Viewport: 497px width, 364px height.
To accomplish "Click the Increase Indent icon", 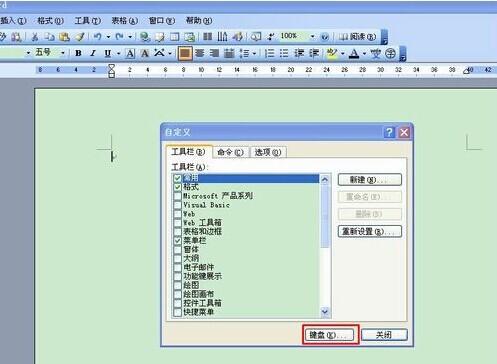I will pos(314,53).
